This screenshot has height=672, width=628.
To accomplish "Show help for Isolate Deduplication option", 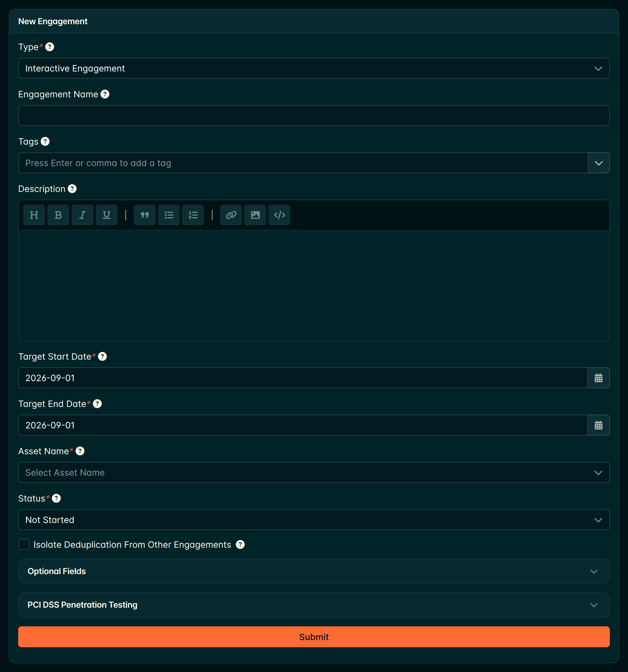I will pyautogui.click(x=240, y=545).
